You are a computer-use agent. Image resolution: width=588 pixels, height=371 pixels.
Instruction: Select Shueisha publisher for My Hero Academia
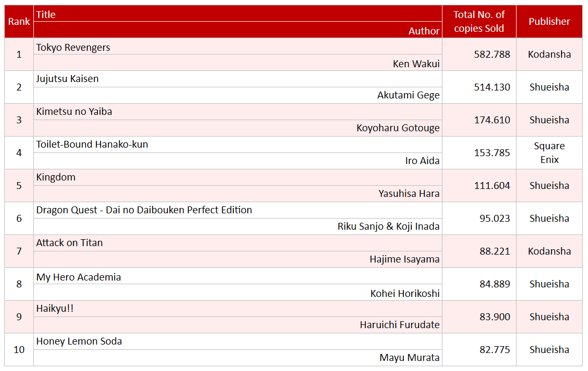[x=549, y=284]
